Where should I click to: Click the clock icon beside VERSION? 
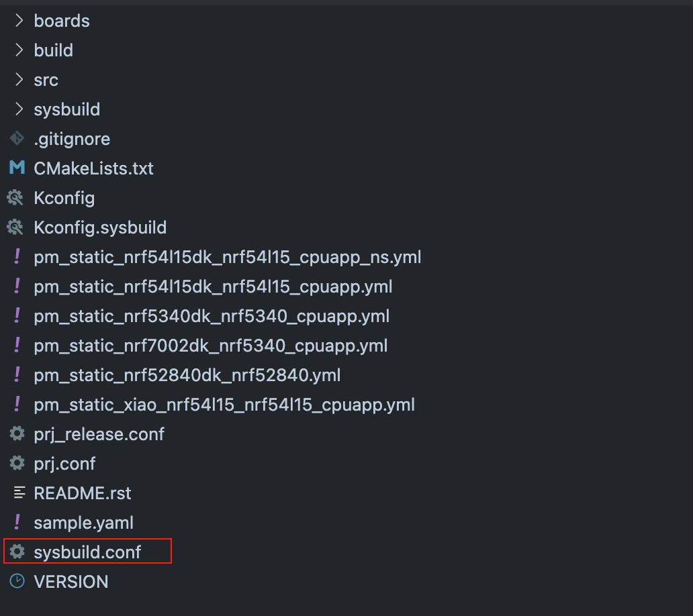pyautogui.click(x=17, y=582)
